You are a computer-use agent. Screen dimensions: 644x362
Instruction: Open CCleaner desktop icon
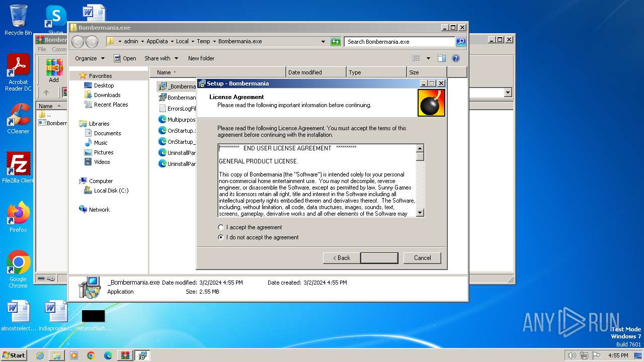[18, 119]
